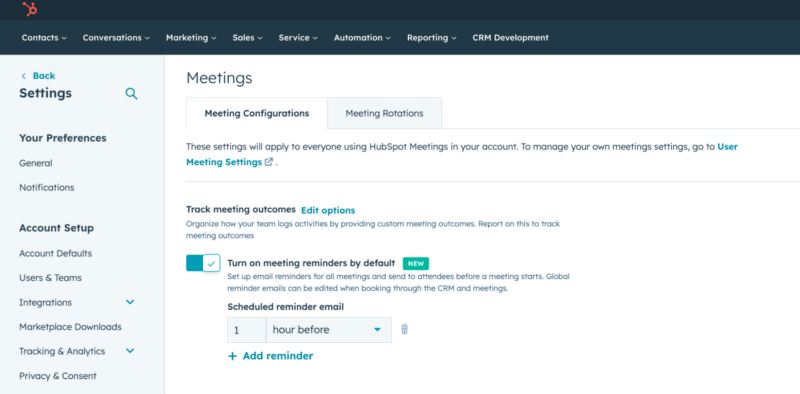
Task: Open the Settings search magnifier icon
Action: pyautogui.click(x=132, y=94)
